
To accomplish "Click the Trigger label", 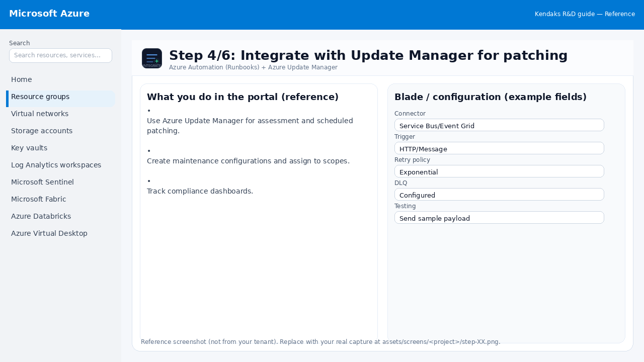I will 405,137.
